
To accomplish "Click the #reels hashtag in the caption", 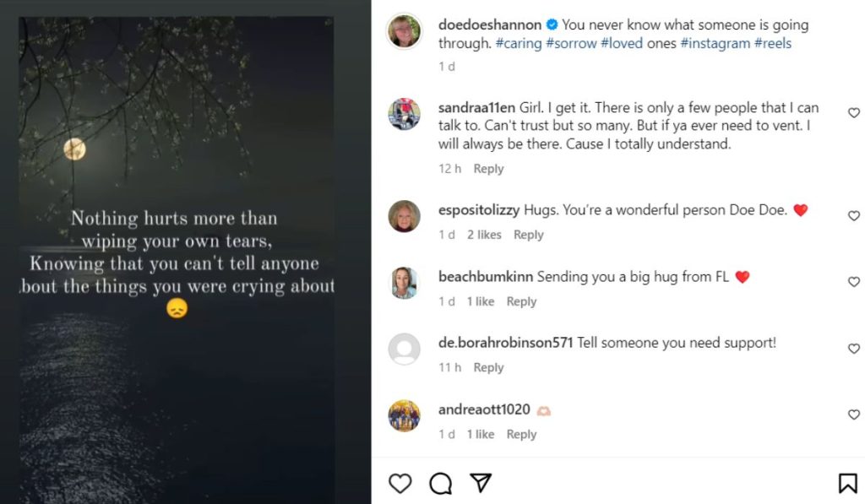I will 775,43.
